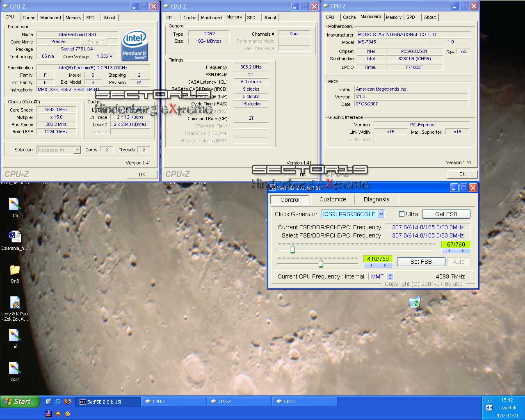525x420 pixels.
Task: Click the upper FSB slider thumb
Action: click(292, 249)
